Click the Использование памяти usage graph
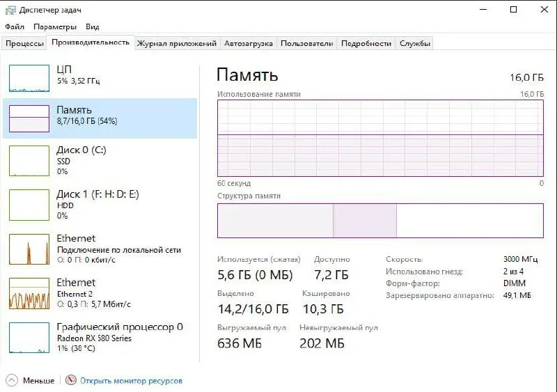The height and width of the screenshot is (392, 557). click(x=380, y=139)
